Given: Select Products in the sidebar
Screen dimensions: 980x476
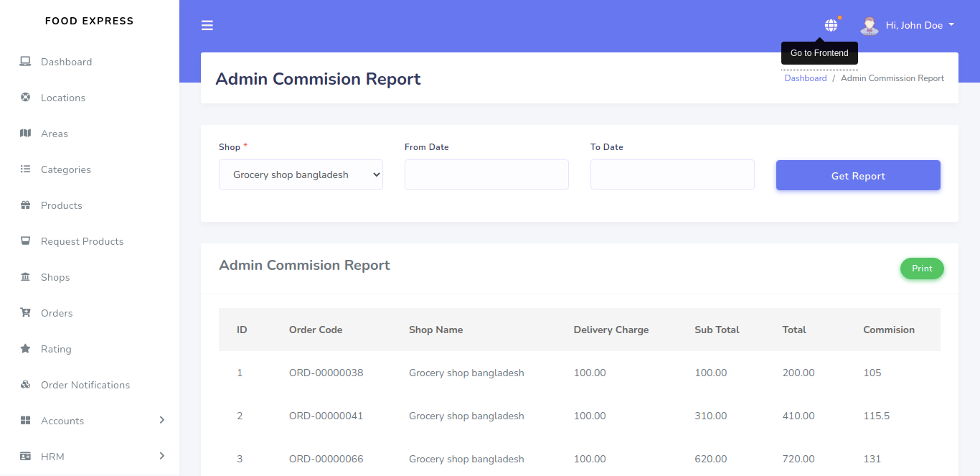Looking at the screenshot, I should [62, 205].
